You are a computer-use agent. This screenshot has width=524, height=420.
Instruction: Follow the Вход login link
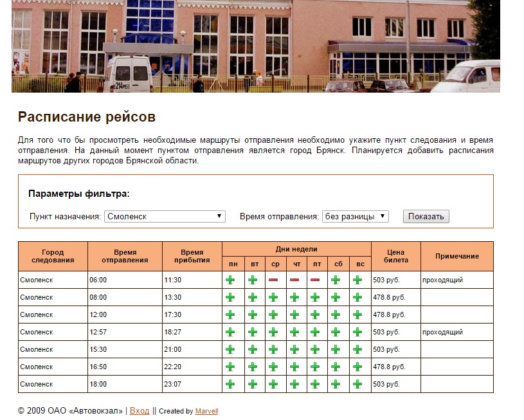[140, 411]
